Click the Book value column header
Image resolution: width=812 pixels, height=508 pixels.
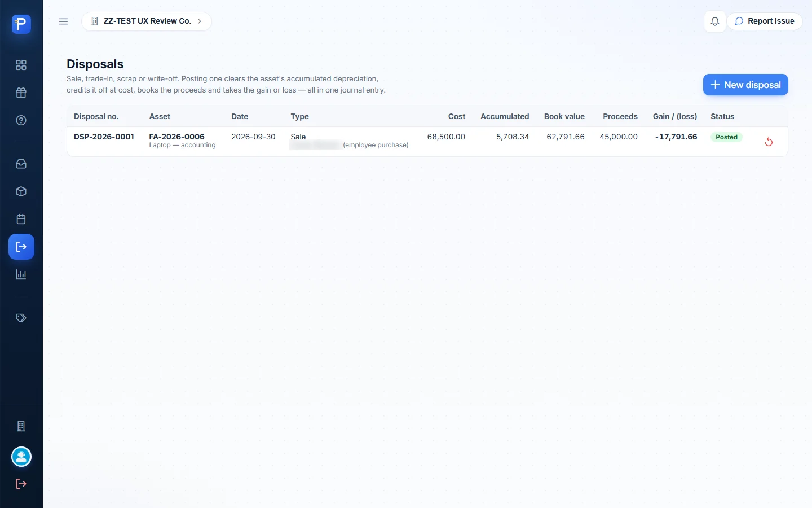[x=564, y=116]
